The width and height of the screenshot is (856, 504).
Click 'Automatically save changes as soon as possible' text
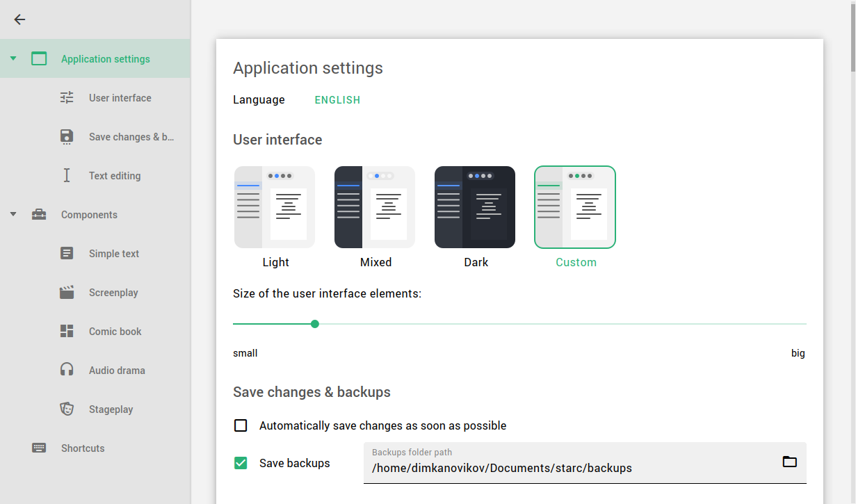click(383, 425)
